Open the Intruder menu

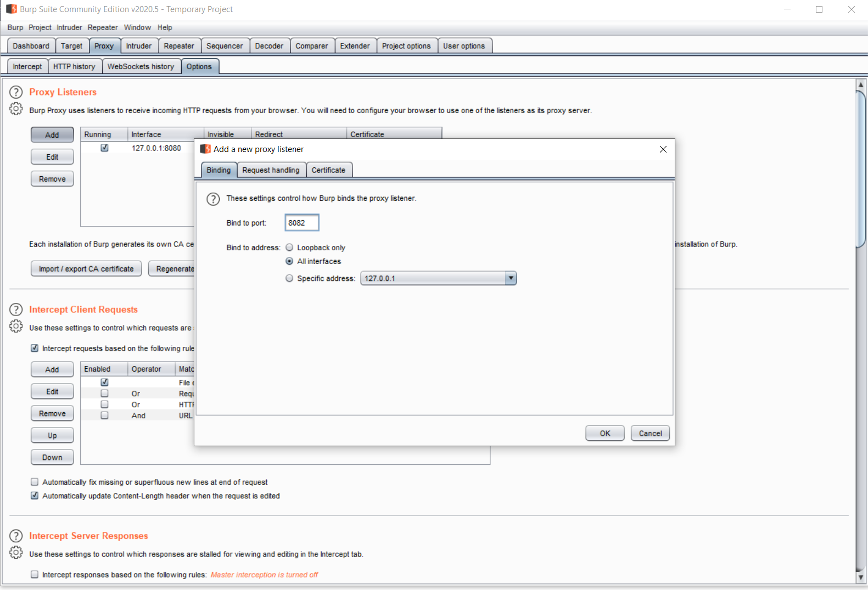[69, 27]
